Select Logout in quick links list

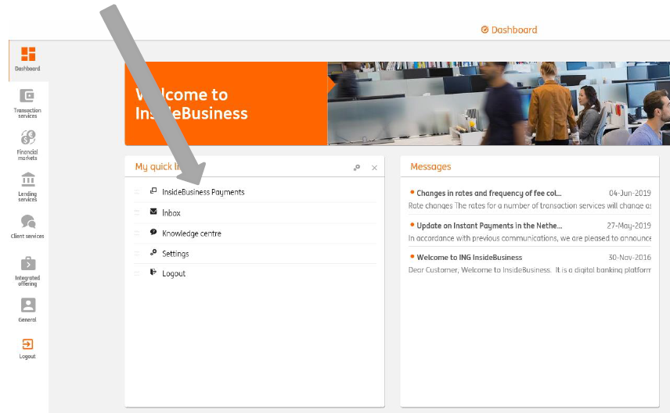pos(173,274)
